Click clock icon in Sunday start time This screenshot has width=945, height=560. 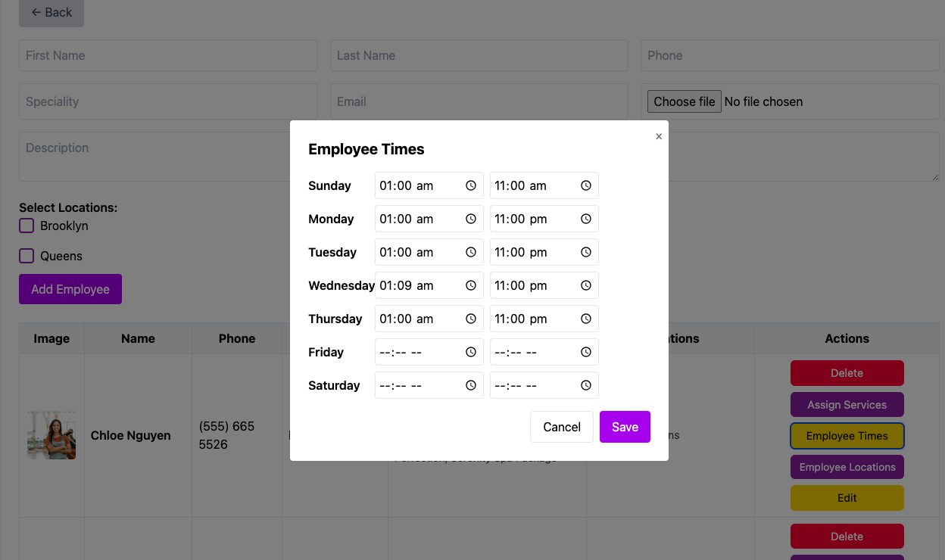471,185
